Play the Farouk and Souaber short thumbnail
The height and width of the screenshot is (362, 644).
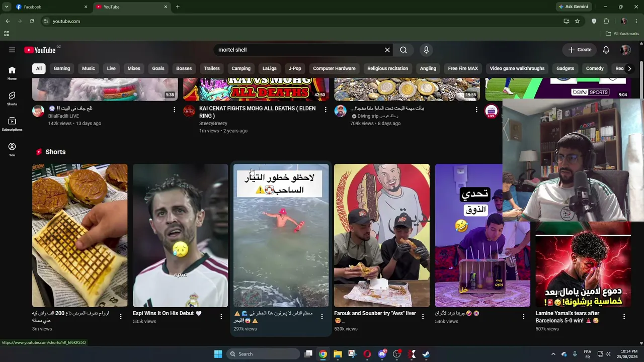[382, 235]
